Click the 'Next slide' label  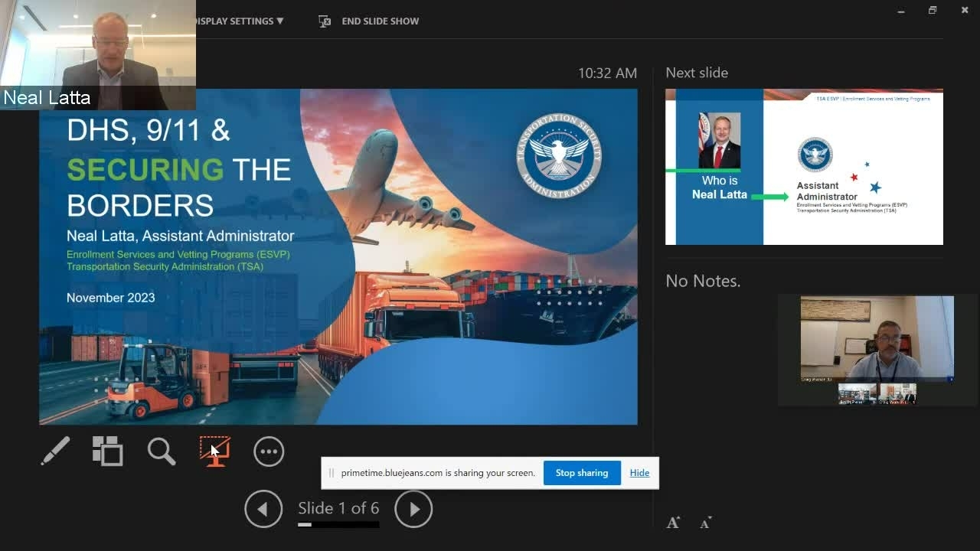[697, 73]
